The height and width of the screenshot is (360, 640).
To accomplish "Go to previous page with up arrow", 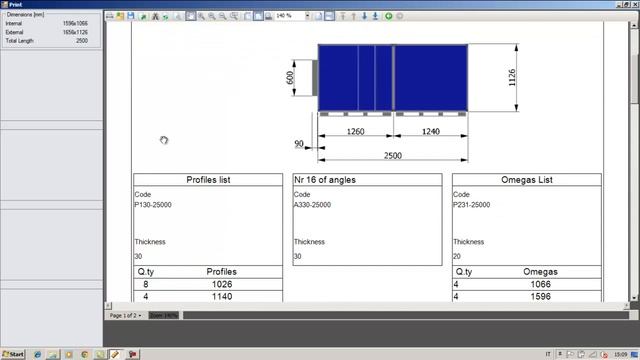I will (353, 16).
